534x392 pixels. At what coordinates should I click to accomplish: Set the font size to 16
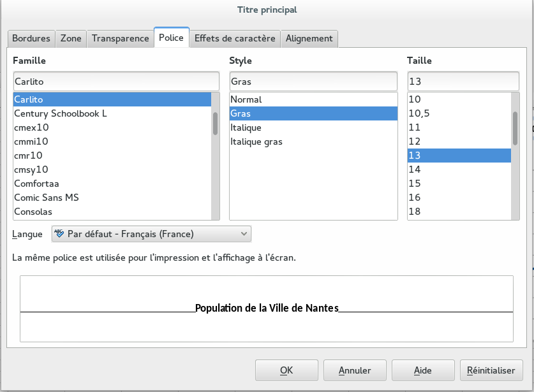pos(415,198)
